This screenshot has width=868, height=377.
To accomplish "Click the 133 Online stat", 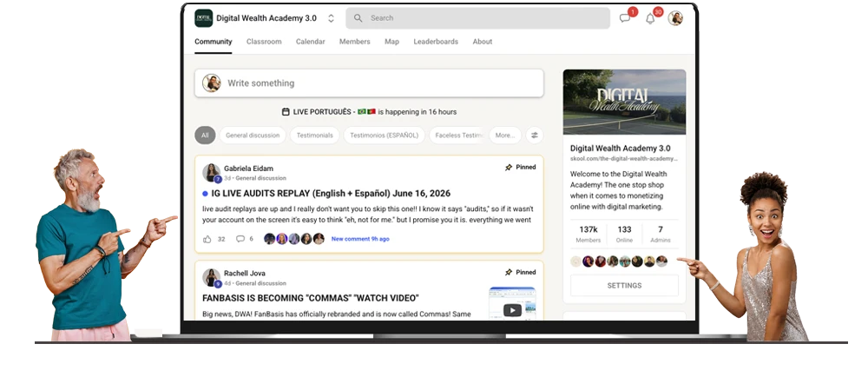I will [624, 235].
